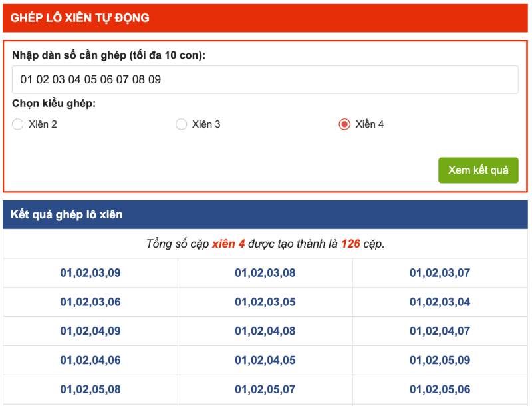532x406 pixels.
Task: Open combination 01,02,04,07
Action: pos(440,331)
